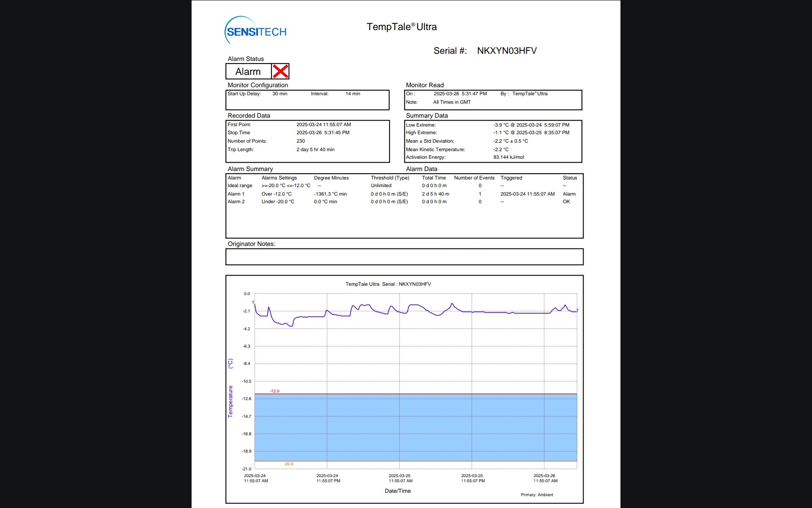
Task: Click y-axis tick '0.0'
Action: [247, 294]
